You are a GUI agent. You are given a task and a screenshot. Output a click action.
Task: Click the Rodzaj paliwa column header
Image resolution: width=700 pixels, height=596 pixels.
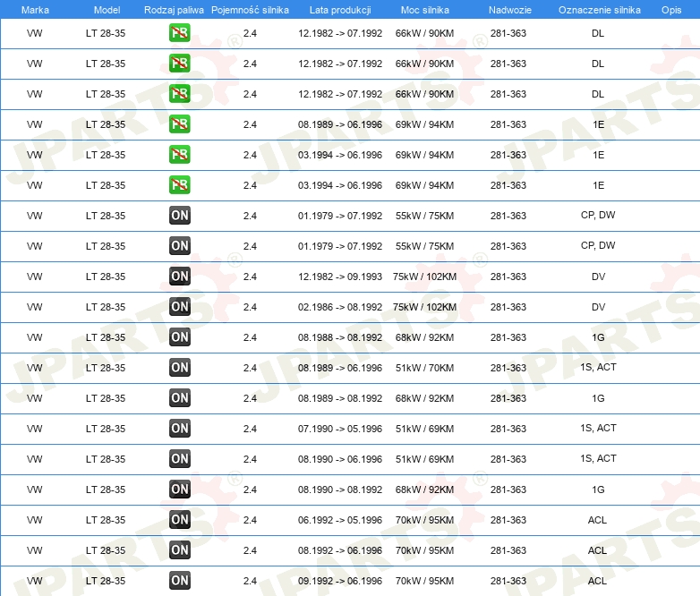174,10
